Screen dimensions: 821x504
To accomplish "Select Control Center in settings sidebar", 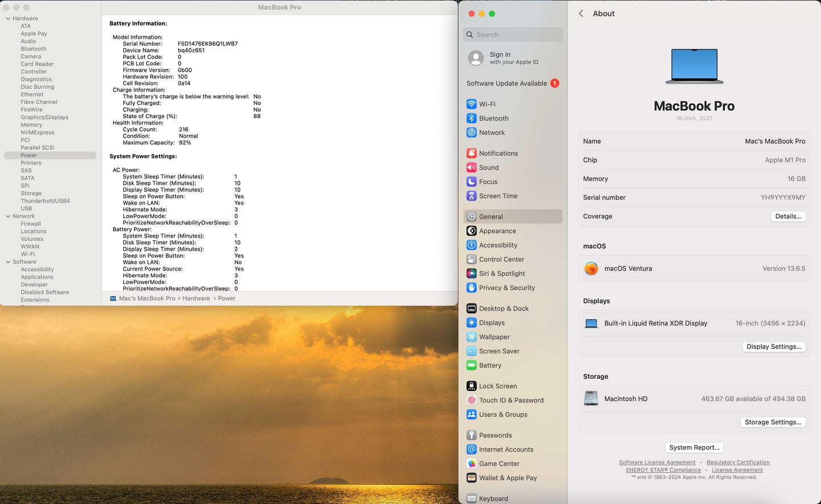I will 501,259.
